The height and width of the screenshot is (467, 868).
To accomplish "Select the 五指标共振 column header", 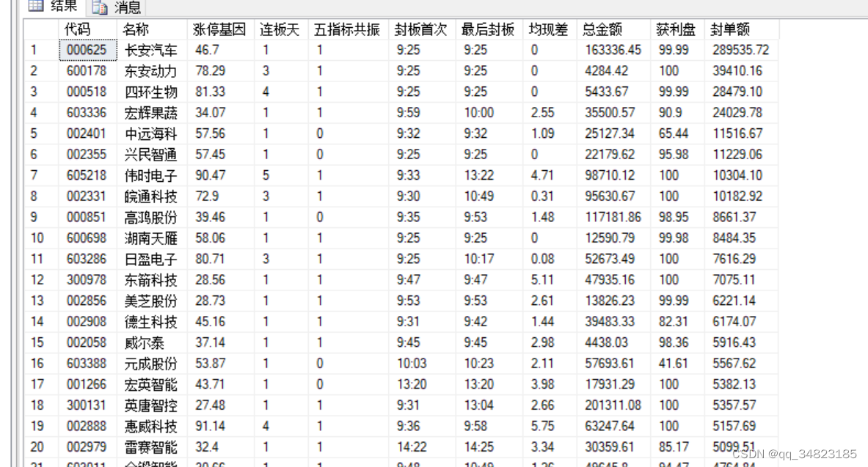I will click(349, 29).
